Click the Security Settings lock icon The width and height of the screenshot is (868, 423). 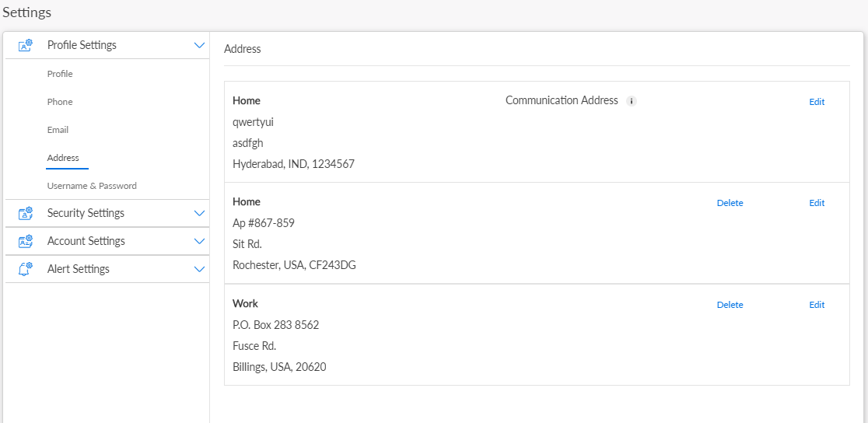[25, 213]
